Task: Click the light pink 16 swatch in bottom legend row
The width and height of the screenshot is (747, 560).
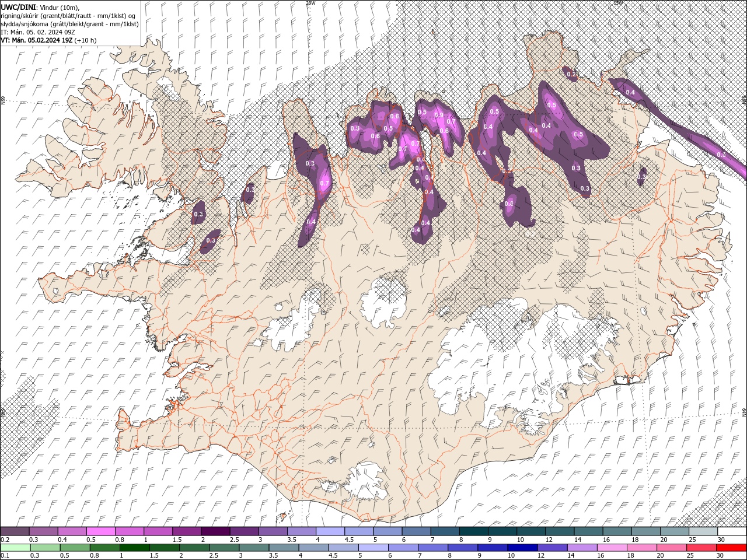Action: coord(612,548)
